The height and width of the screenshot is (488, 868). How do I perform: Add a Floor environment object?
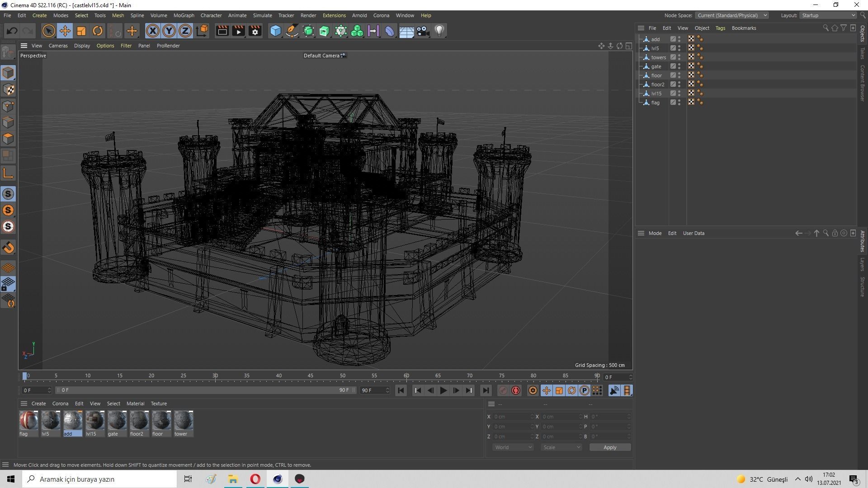(406, 31)
